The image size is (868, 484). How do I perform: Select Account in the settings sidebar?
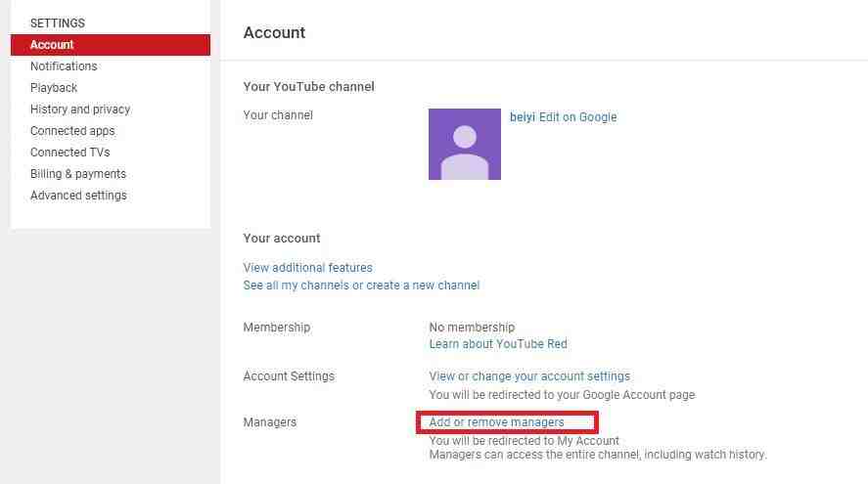point(52,45)
